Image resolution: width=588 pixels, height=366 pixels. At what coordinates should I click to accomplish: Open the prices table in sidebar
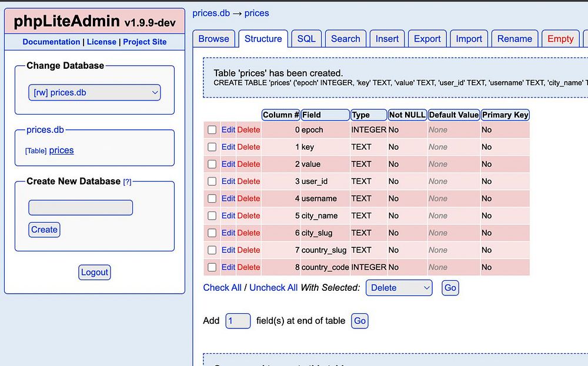coord(62,150)
